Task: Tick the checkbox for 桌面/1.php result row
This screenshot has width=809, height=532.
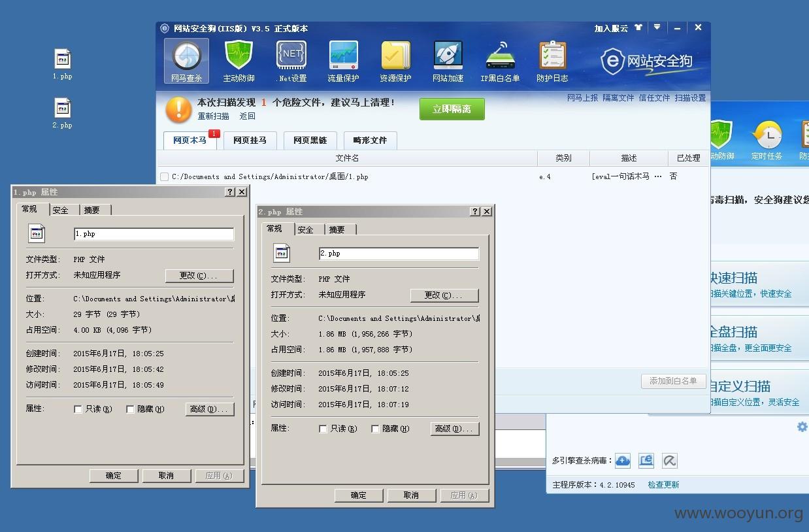Action: 165,176
